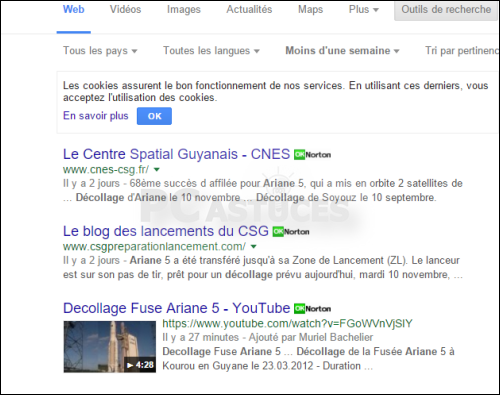The height and width of the screenshot is (395, 500).
Task: Open the Tous les pays dropdown
Action: point(100,51)
